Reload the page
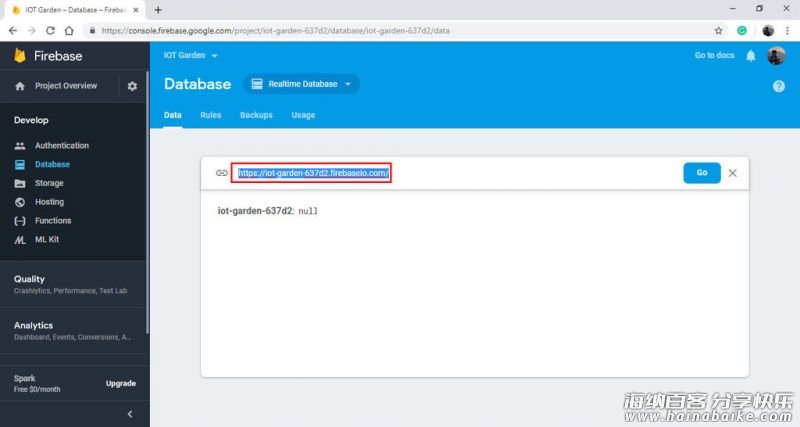The height and width of the screenshot is (427, 800). (x=50, y=31)
